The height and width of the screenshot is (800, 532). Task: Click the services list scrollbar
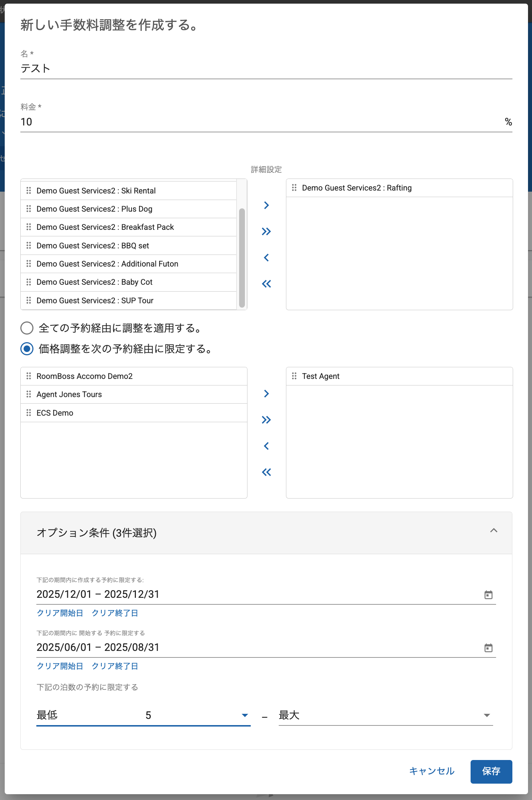[242, 257]
